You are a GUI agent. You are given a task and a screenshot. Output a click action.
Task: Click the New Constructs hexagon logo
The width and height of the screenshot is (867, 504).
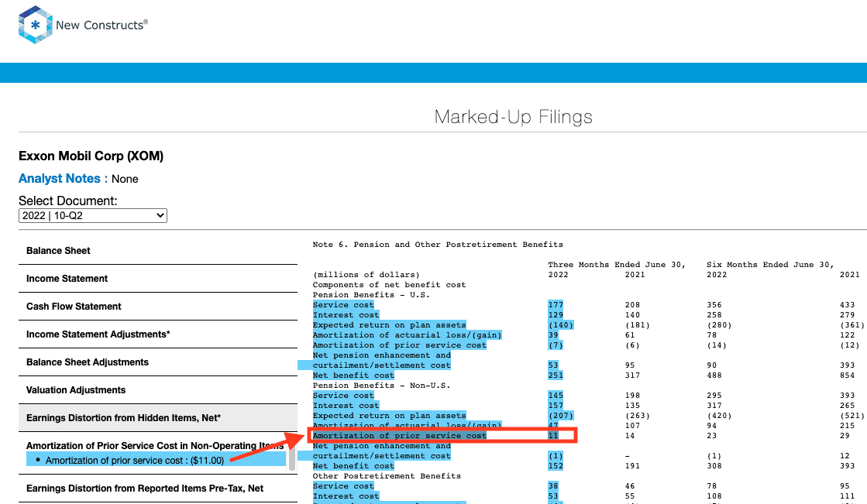(x=36, y=25)
